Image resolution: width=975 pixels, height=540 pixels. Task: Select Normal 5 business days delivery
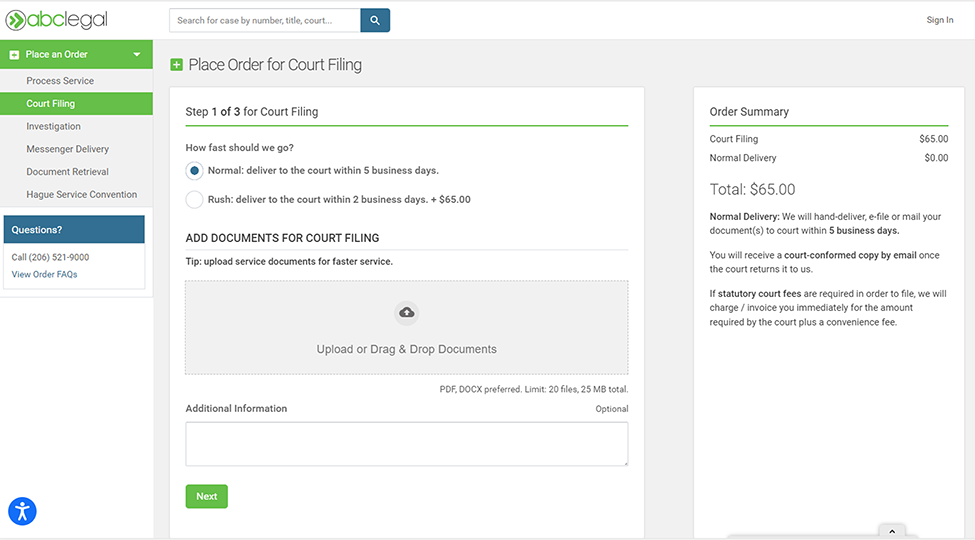tap(195, 171)
